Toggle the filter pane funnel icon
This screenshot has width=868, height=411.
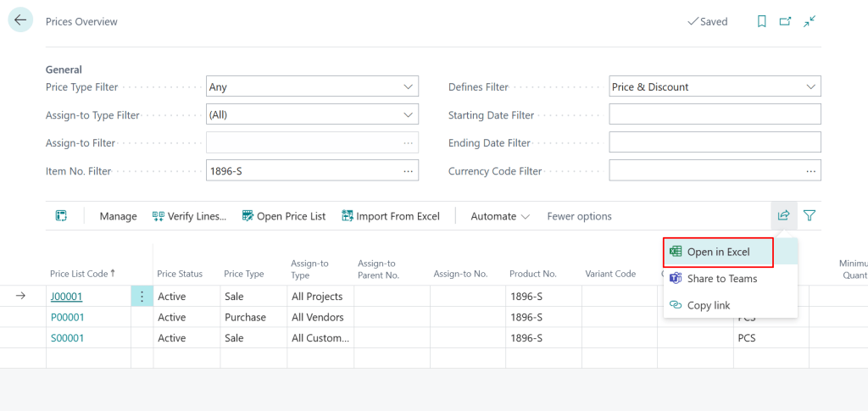[810, 216]
